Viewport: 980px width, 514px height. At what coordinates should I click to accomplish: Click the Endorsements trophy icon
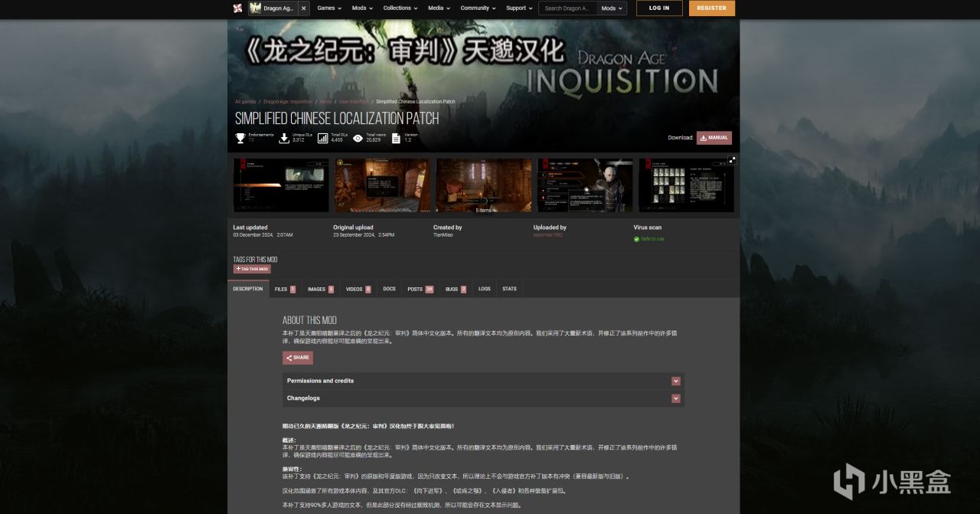tap(240, 138)
